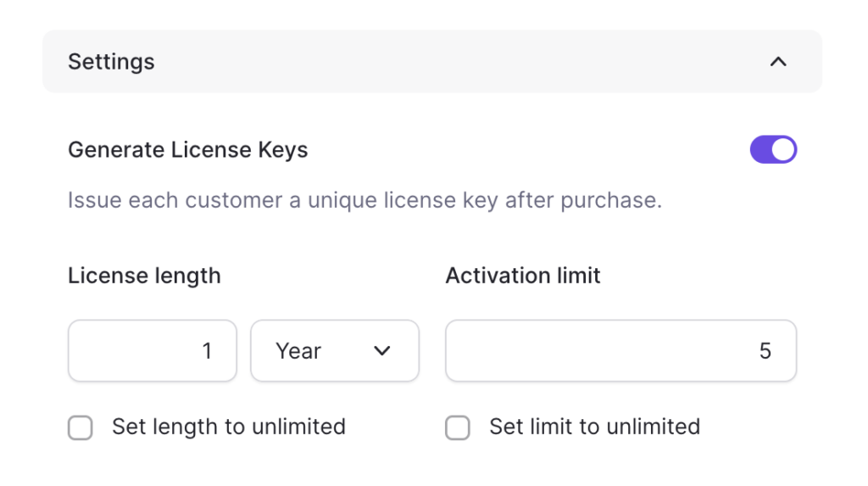Click the white knob of the purple toggle
The width and height of the screenshot is (868, 486).
pyautogui.click(x=783, y=150)
